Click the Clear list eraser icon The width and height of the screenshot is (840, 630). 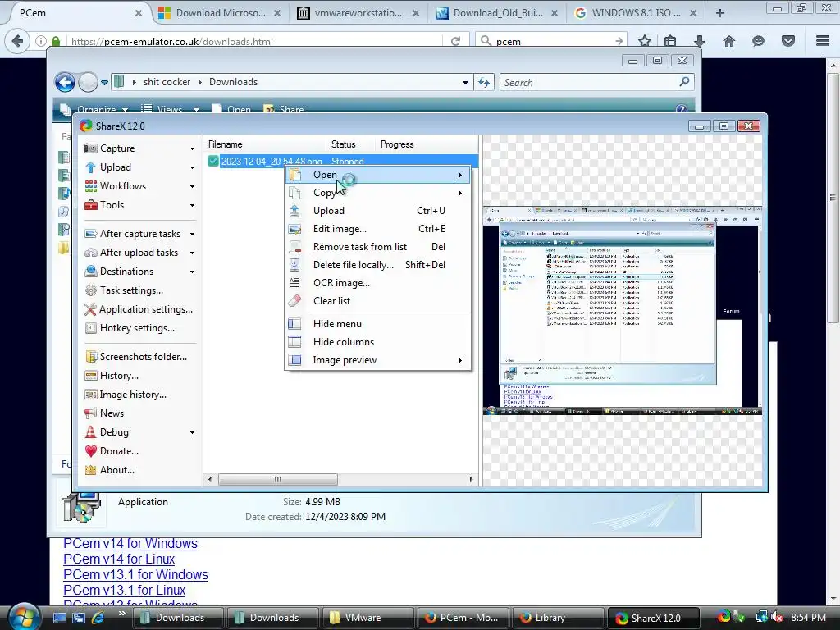click(294, 300)
